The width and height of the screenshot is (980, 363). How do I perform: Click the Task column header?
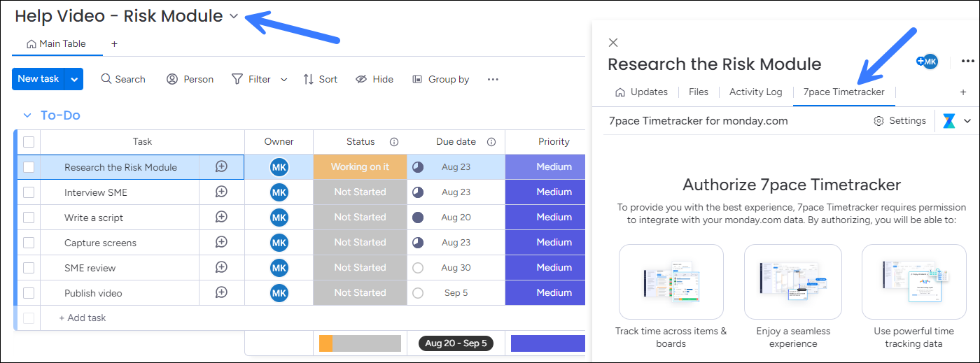pyautogui.click(x=142, y=142)
